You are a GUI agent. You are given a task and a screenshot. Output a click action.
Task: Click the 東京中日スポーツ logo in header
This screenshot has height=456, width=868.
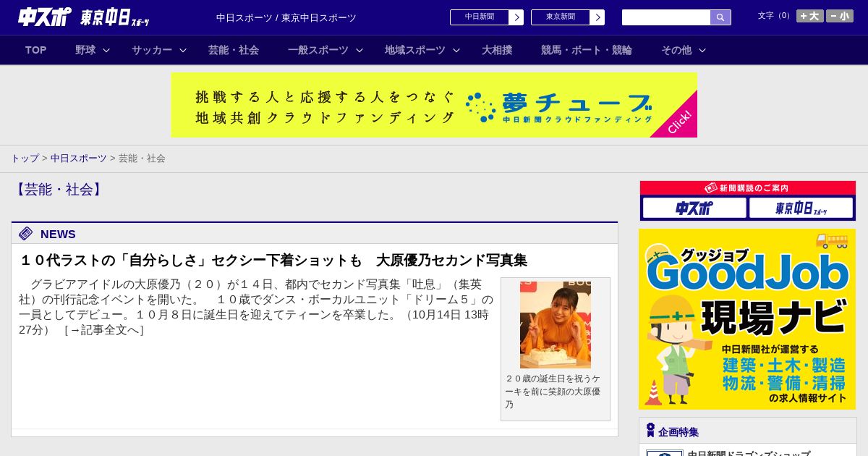(115, 17)
